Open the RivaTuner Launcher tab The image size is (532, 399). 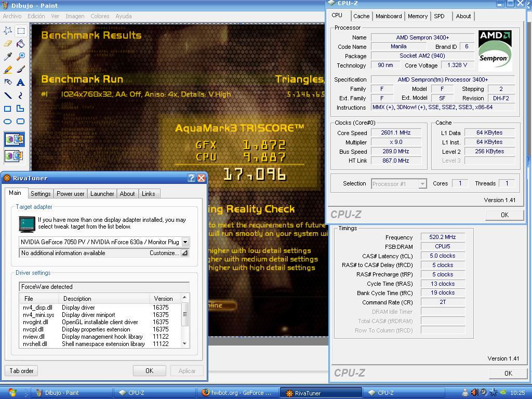(102, 193)
